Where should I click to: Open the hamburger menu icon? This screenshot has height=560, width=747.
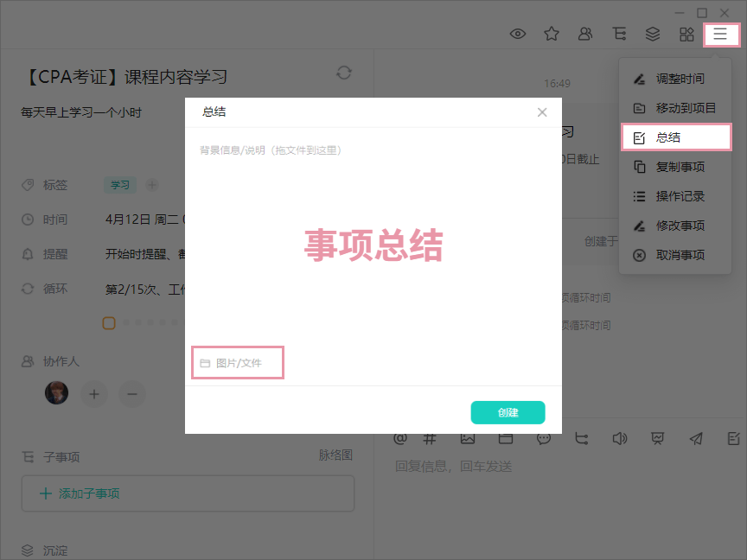point(720,34)
